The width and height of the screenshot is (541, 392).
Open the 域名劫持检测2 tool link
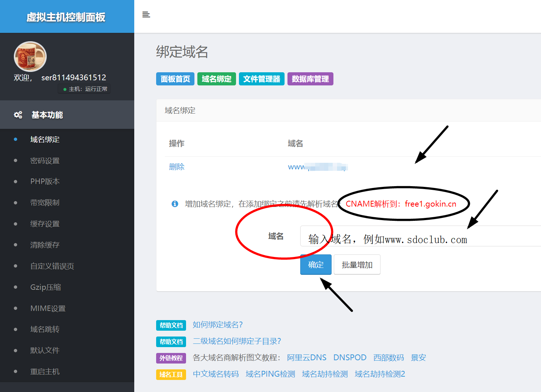click(x=380, y=374)
